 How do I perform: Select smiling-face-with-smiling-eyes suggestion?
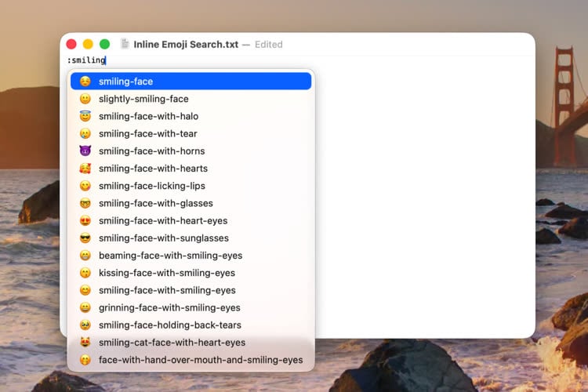pyautogui.click(x=191, y=290)
